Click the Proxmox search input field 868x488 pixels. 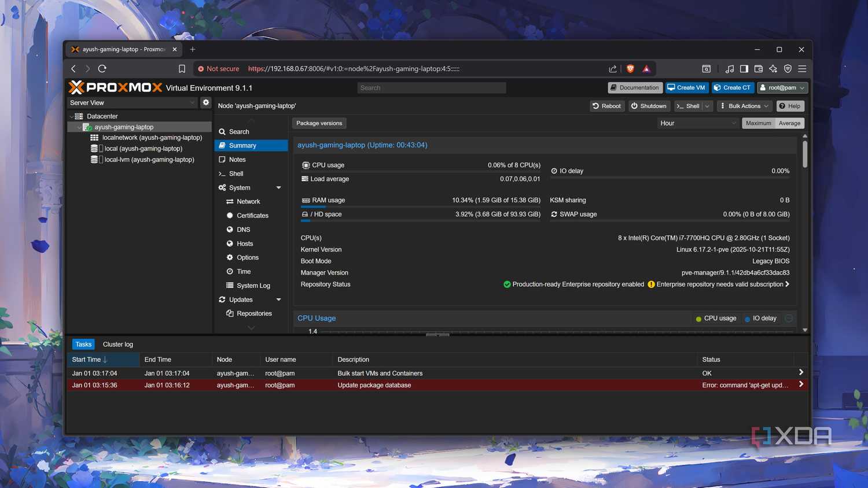(x=432, y=88)
